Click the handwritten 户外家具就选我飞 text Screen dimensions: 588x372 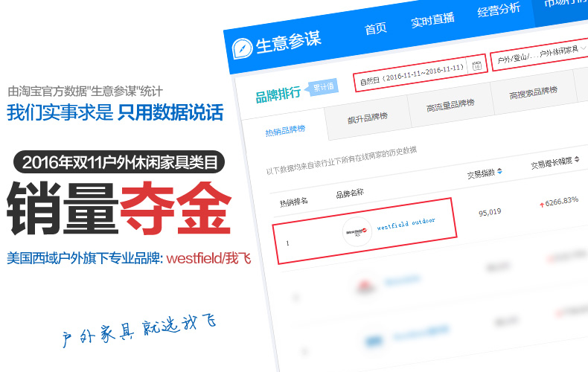coord(139,330)
